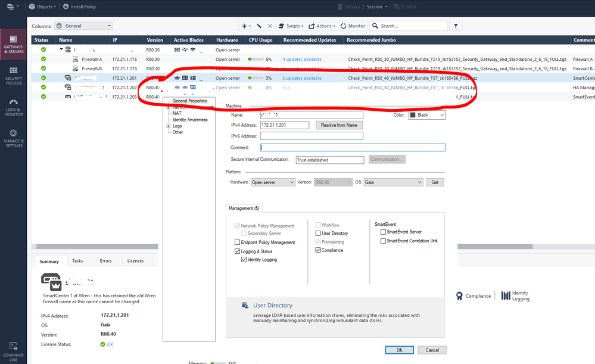Open the Color dropdown showing Black
Image resolution: width=595 pixels, height=364 pixels.
point(426,115)
